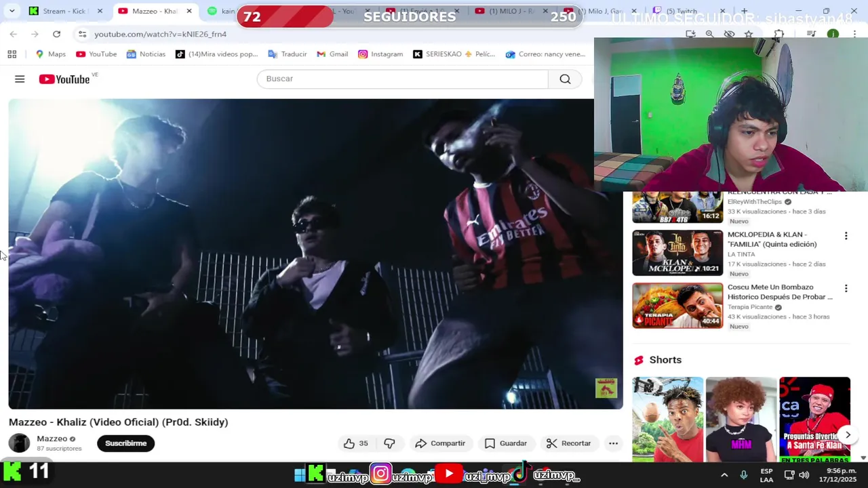Open Recortar clip tool
868x488 pixels.
568,443
